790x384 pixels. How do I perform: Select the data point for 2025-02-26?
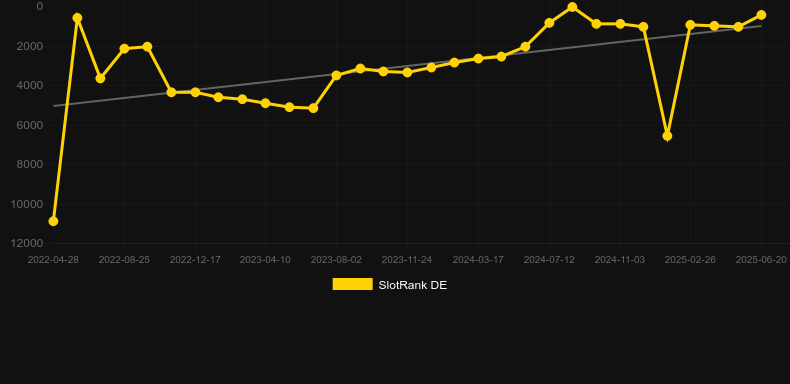pos(690,25)
